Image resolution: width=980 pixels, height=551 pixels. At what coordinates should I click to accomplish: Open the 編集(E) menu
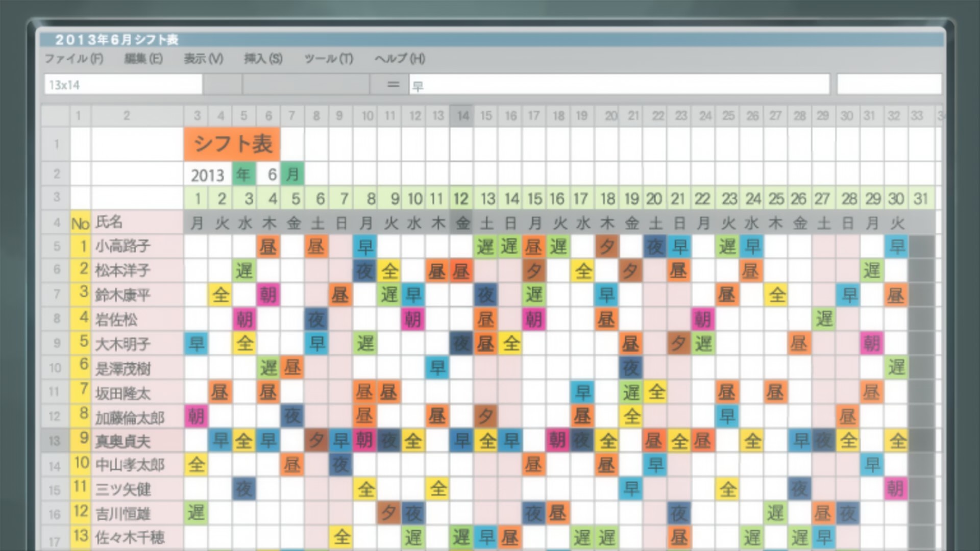pyautogui.click(x=143, y=59)
